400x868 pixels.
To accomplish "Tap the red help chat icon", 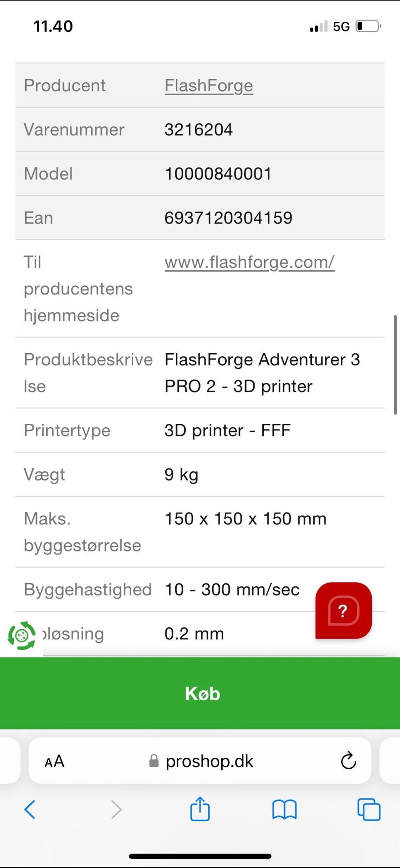I will tap(343, 611).
